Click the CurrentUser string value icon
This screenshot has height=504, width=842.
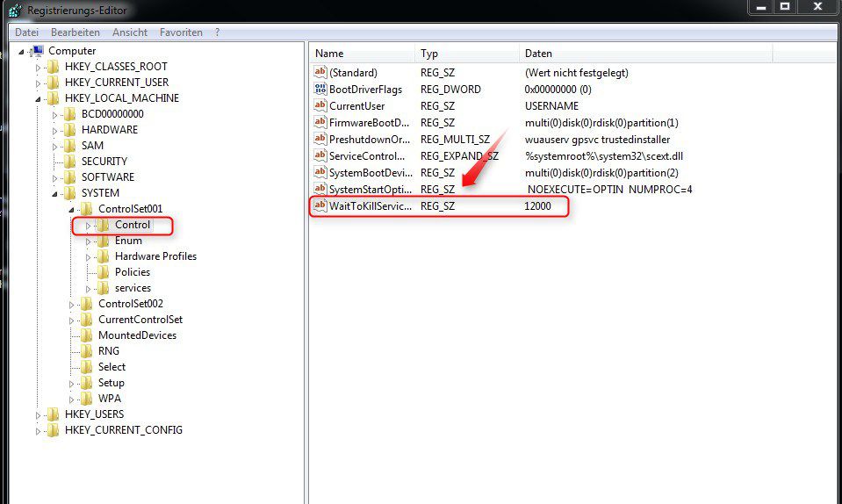point(320,105)
